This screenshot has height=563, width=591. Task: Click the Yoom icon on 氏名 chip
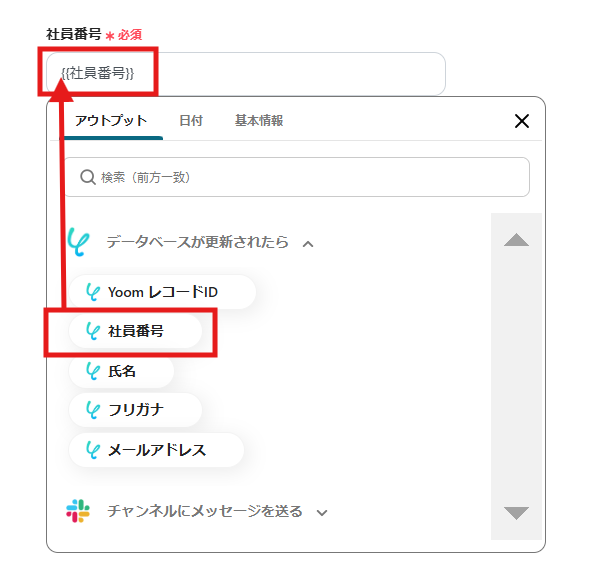click(93, 371)
